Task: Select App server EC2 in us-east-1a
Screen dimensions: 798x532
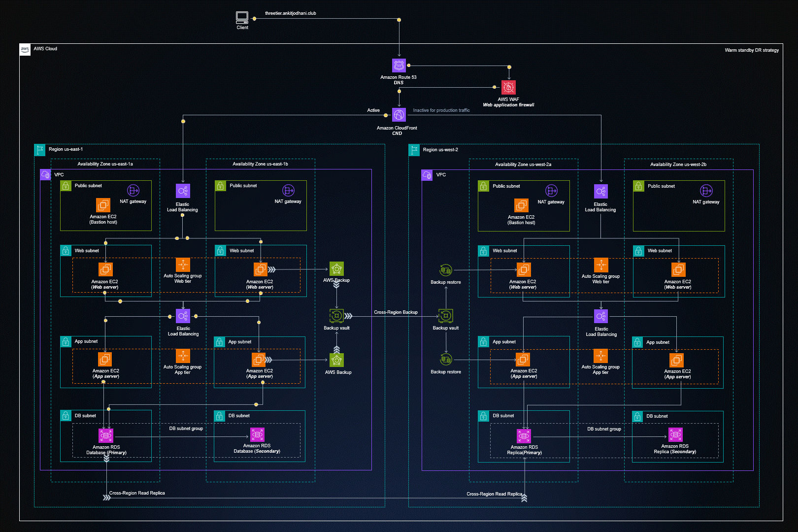Action: pyautogui.click(x=105, y=360)
